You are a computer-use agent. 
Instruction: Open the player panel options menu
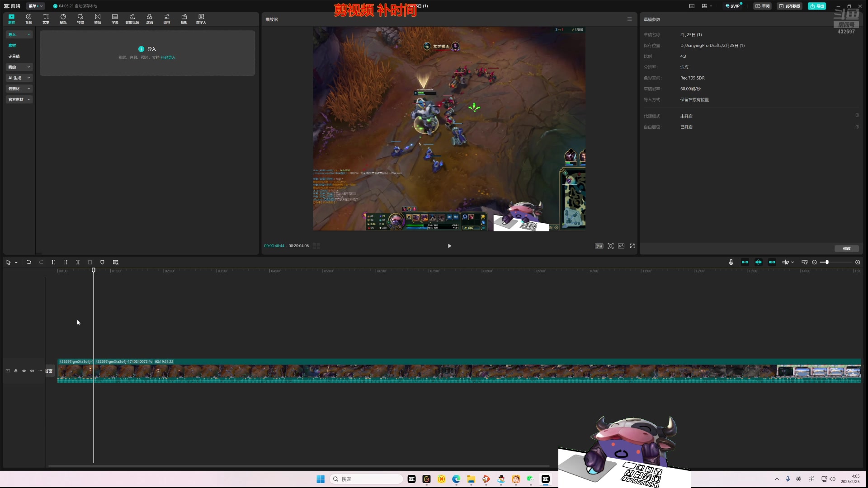pos(629,19)
